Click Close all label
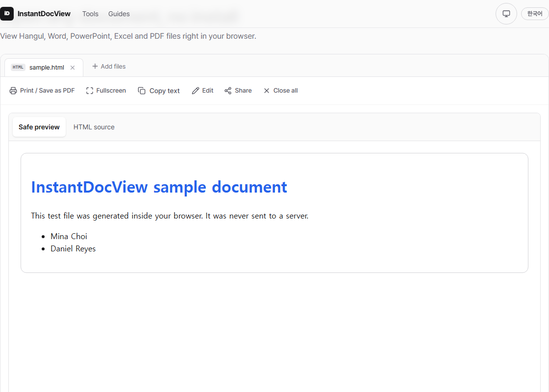 coord(285,91)
